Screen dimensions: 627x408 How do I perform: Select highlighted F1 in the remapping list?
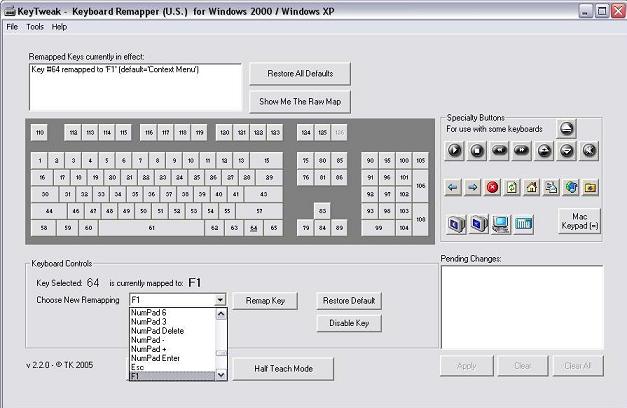click(172, 376)
